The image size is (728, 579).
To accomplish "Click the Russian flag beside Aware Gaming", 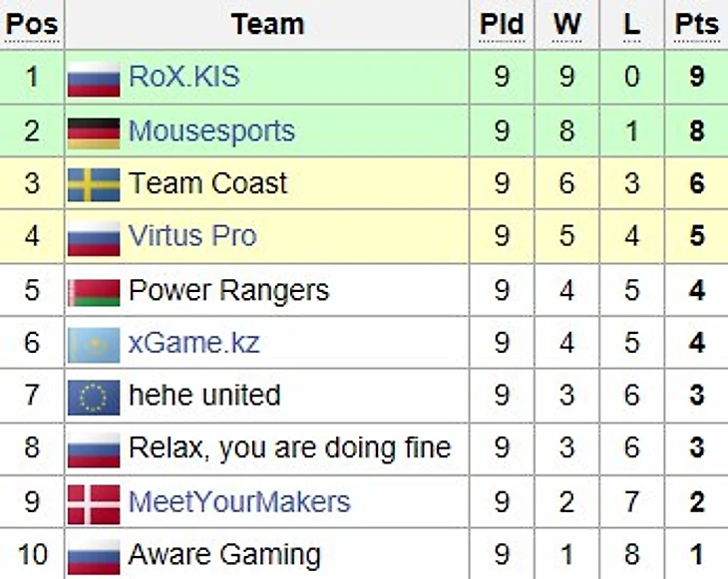I will (94, 557).
